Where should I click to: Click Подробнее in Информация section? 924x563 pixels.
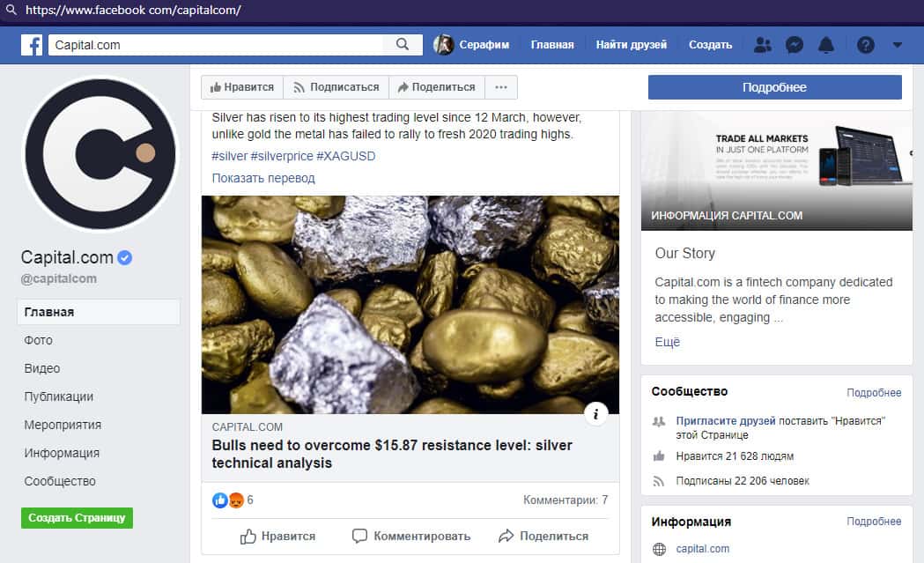tap(874, 521)
